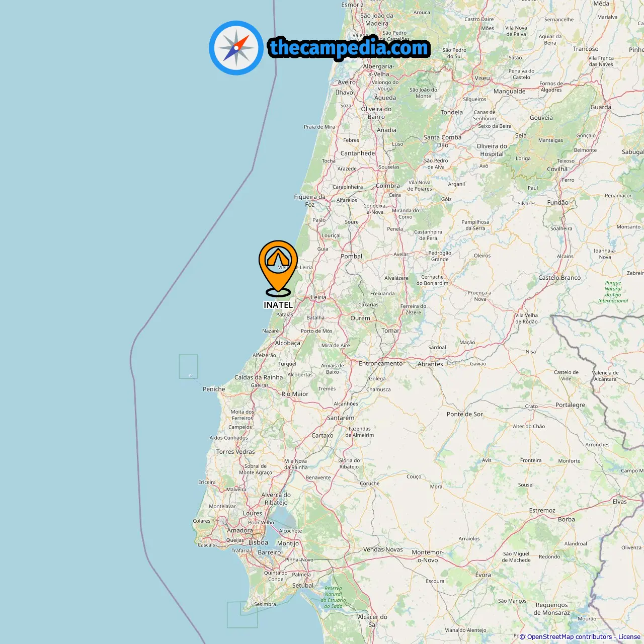
Task: Open the thecampedia.com logo text
Action: (x=349, y=48)
